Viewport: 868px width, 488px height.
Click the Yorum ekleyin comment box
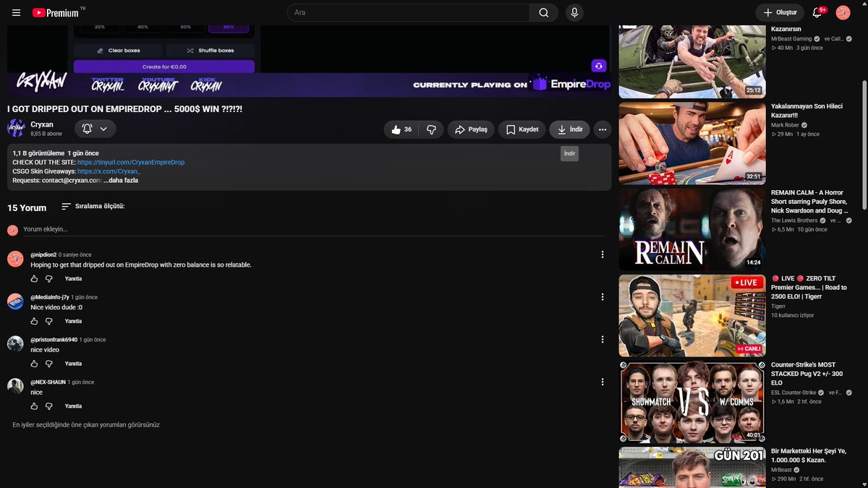click(x=312, y=229)
